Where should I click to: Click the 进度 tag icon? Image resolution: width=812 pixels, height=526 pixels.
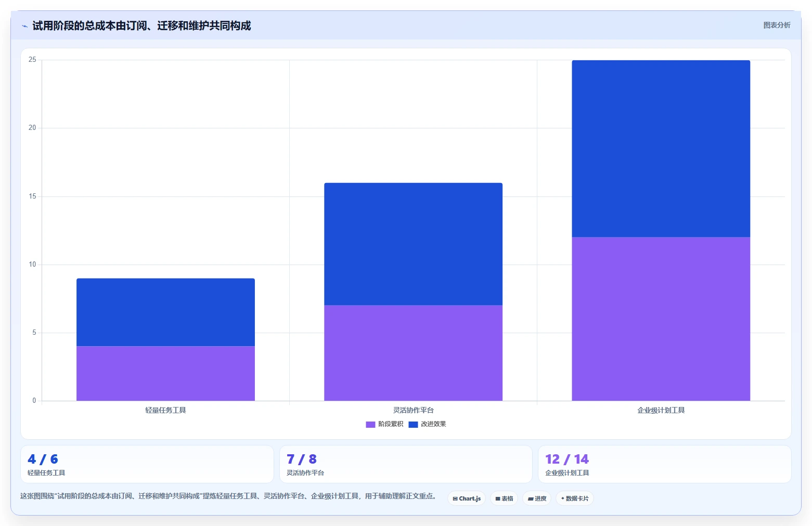click(x=531, y=499)
